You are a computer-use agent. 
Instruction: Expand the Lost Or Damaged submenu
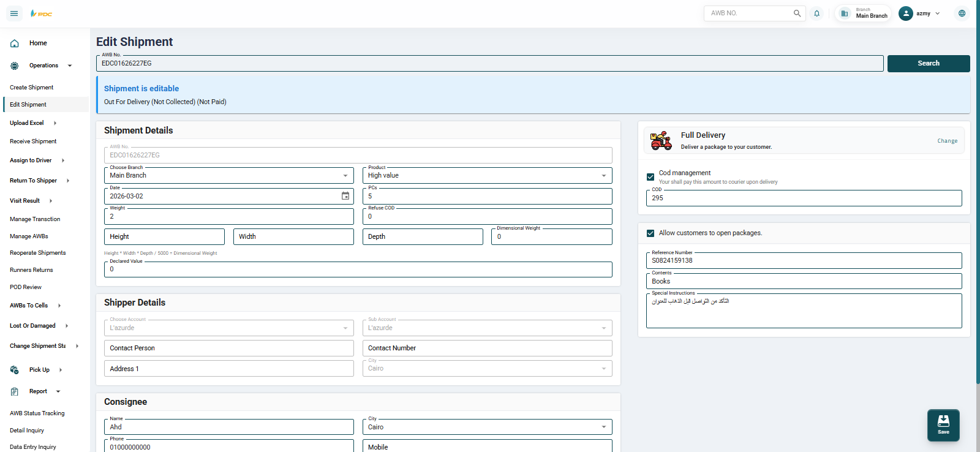67,326
